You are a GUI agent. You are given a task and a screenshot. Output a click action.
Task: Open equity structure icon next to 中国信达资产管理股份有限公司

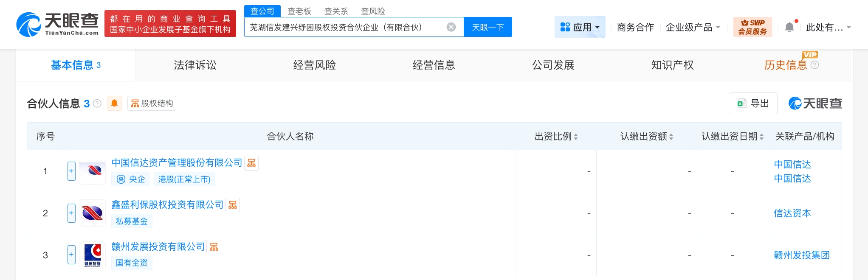pyautogui.click(x=251, y=163)
